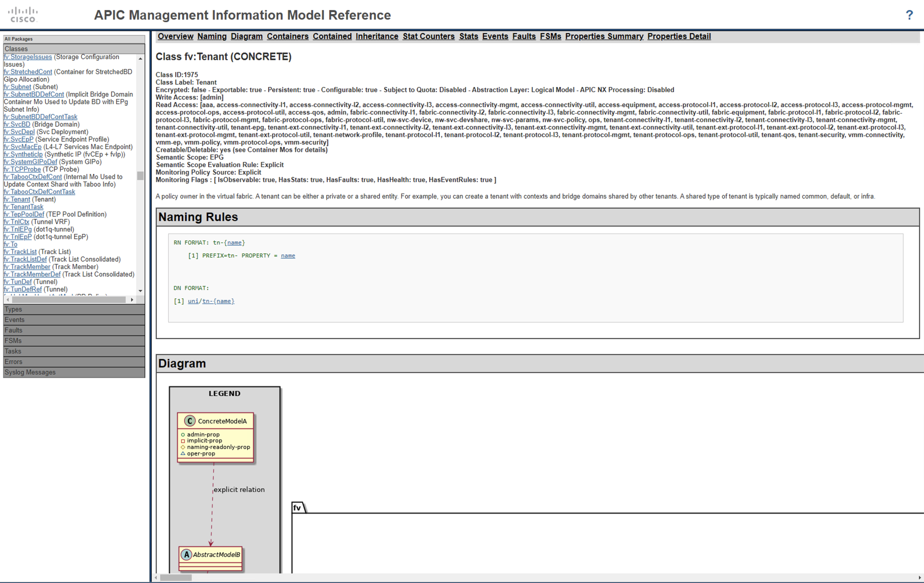Click right arrow of sidebar horizontal scrollbar
Image resolution: width=924 pixels, height=583 pixels.
(x=132, y=300)
